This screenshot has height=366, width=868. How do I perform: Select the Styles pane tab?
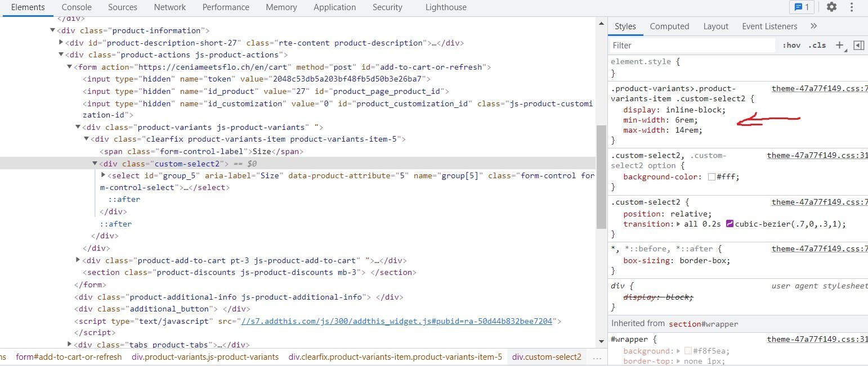coord(625,26)
